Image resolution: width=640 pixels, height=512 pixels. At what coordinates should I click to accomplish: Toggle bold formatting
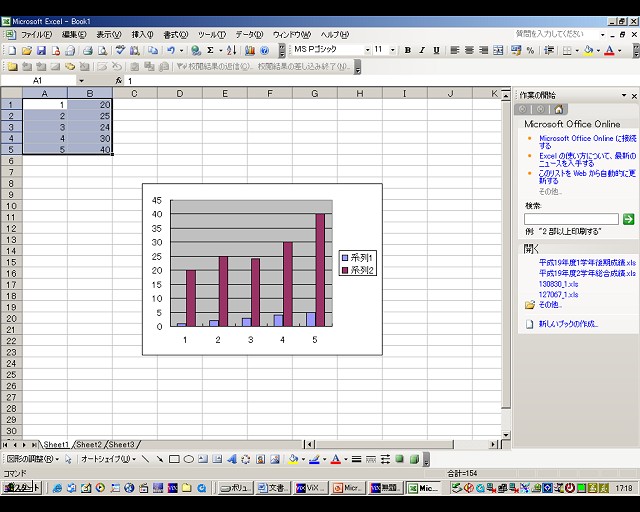pos(407,50)
